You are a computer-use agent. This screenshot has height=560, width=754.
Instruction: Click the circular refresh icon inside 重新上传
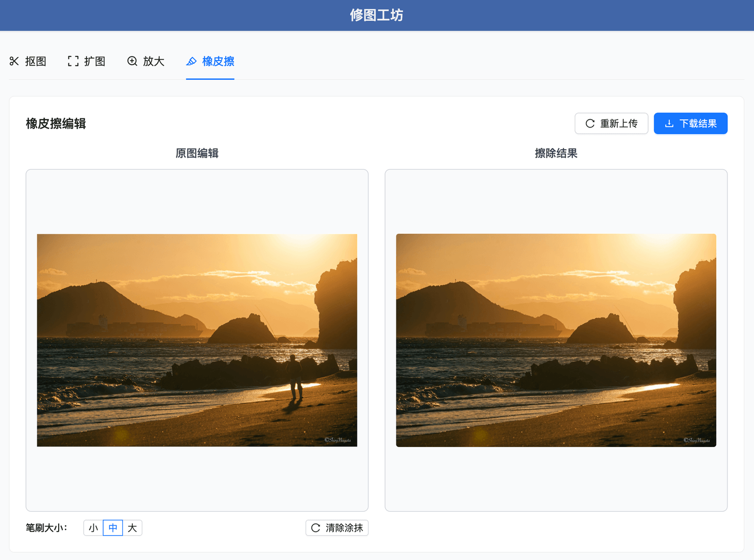[x=590, y=123]
